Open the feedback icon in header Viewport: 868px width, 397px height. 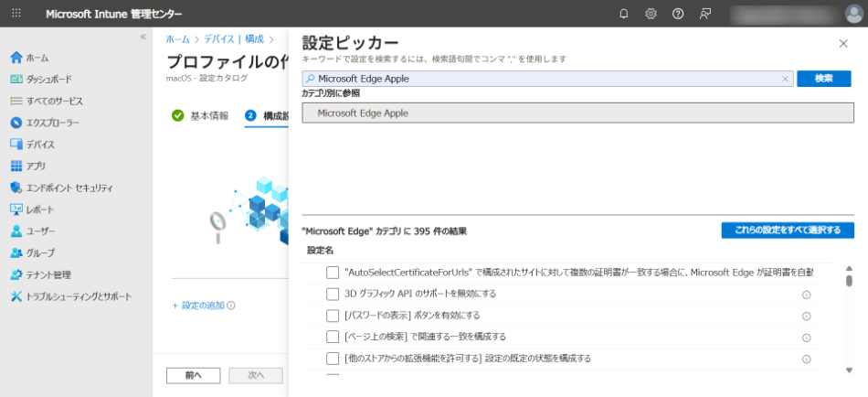pyautogui.click(x=704, y=14)
